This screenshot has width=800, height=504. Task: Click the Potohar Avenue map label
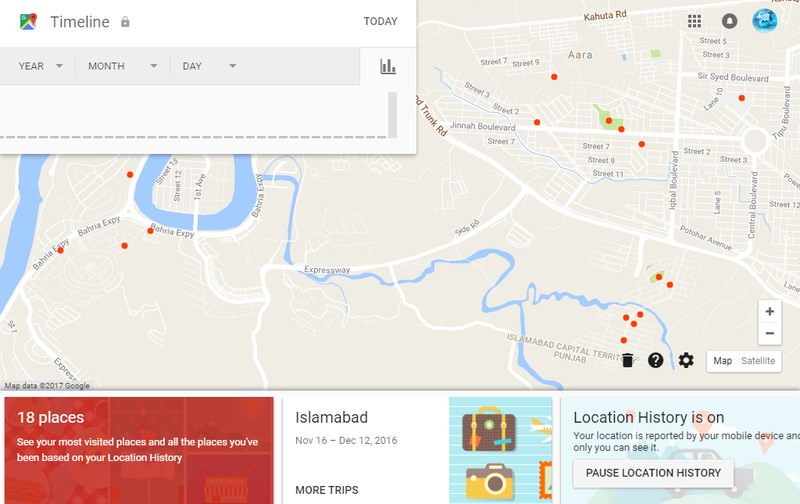coord(706,238)
